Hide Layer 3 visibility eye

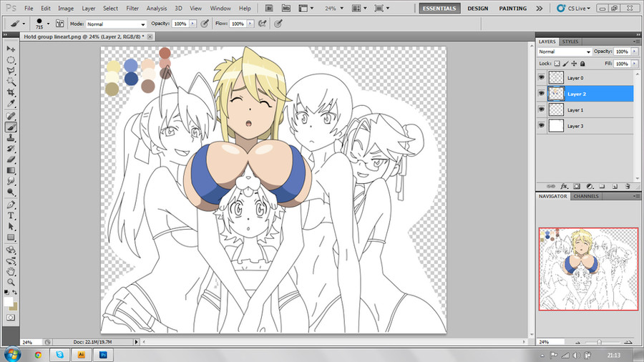click(x=542, y=126)
